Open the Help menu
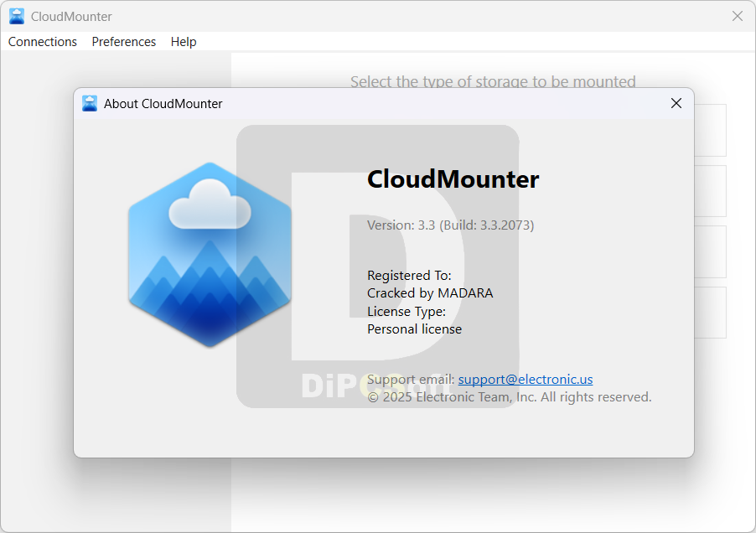This screenshot has width=756, height=533. pyautogui.click(x=184, y=42)
